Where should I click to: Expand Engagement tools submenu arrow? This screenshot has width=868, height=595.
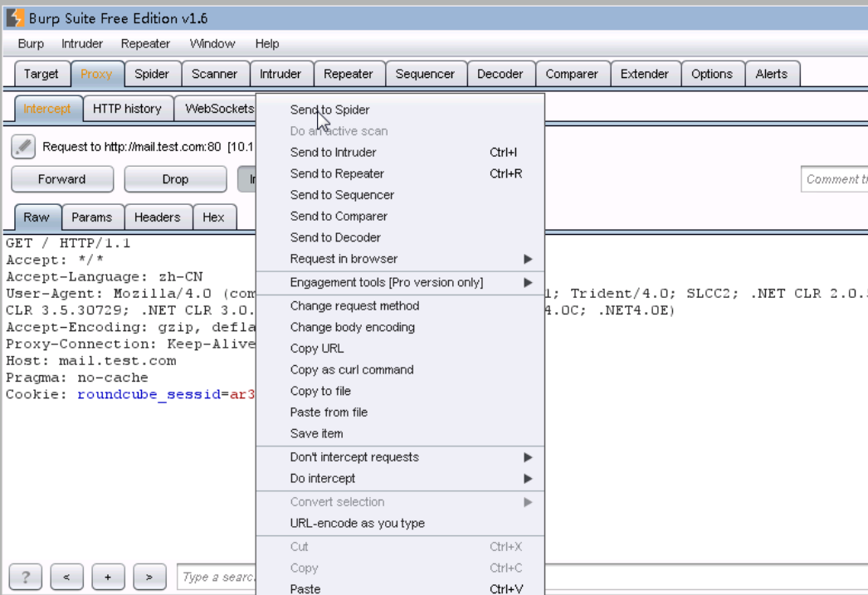point(528,282)
